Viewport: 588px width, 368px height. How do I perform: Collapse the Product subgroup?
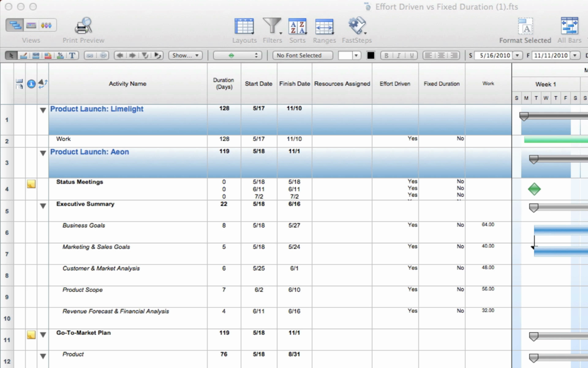tap(43, 356)
